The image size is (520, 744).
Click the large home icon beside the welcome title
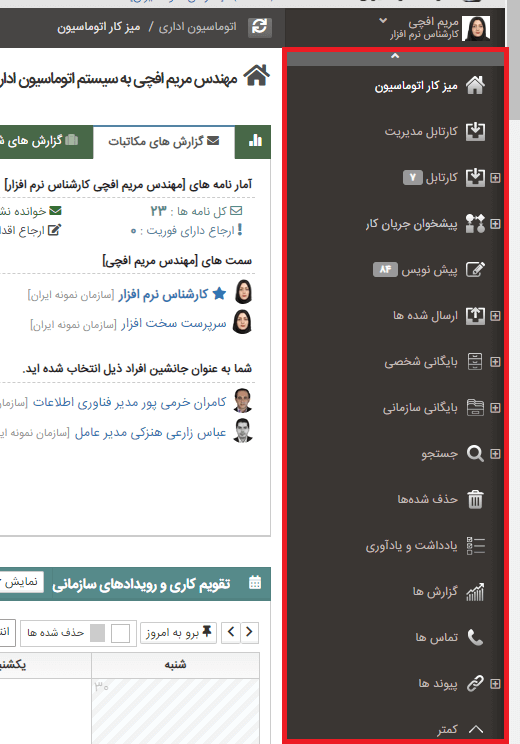click(x=257, y=75)
